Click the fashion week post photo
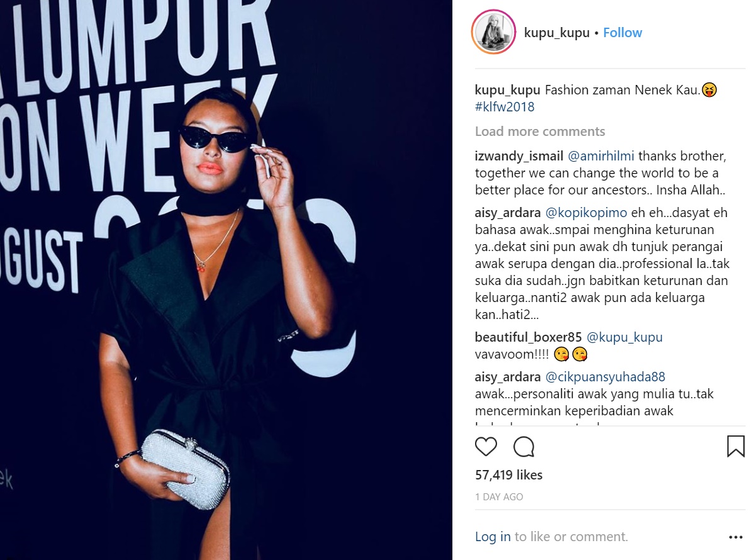Screen dimensions: 750x560 226,280
